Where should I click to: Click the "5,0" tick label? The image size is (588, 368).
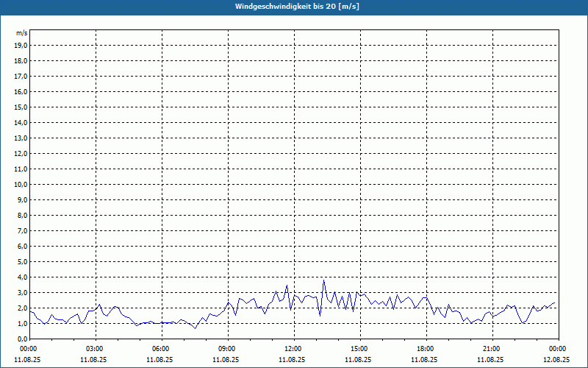point(23,262)
